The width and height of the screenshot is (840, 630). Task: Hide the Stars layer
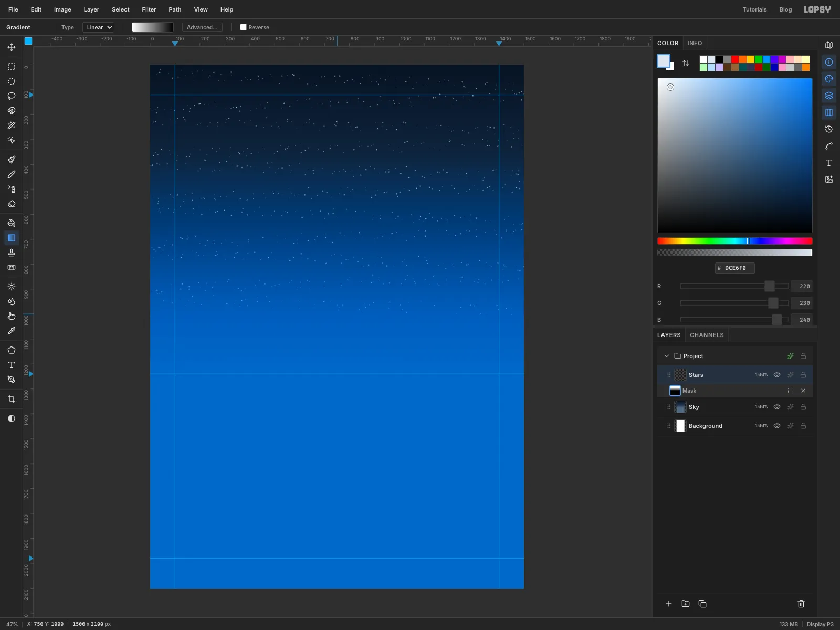coord(777,375)
